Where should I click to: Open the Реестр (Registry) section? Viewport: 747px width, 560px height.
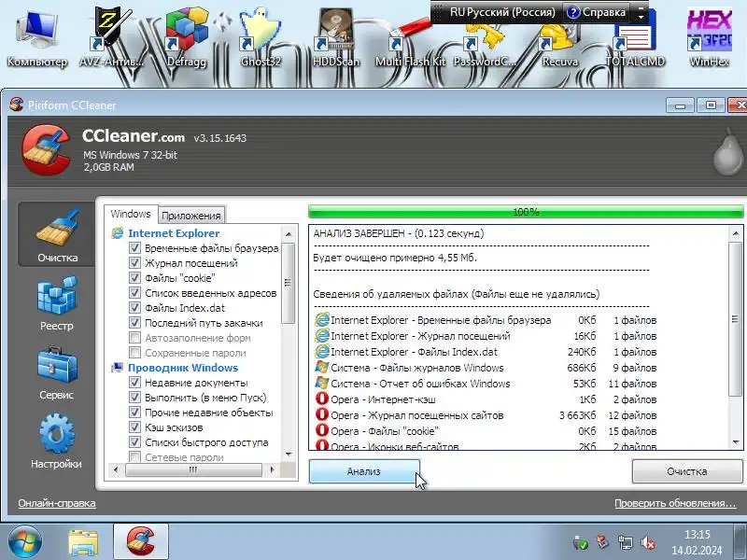(57, 303)
